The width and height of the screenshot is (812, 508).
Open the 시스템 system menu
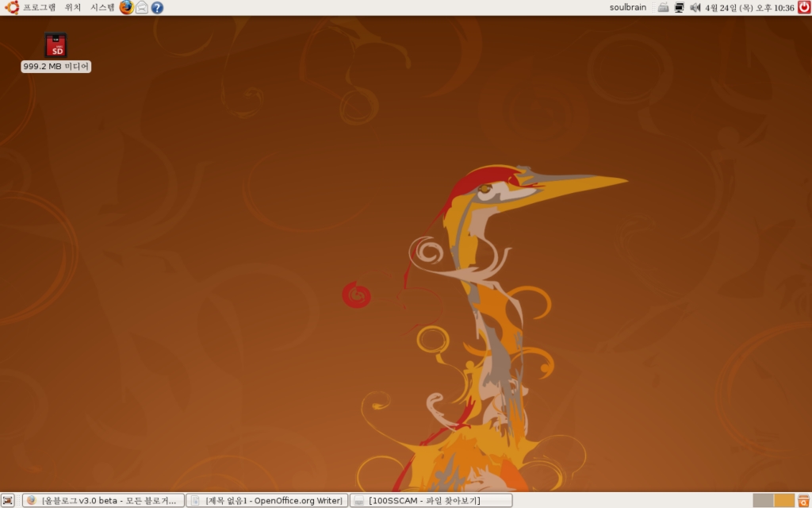click(x=102, y=7)
